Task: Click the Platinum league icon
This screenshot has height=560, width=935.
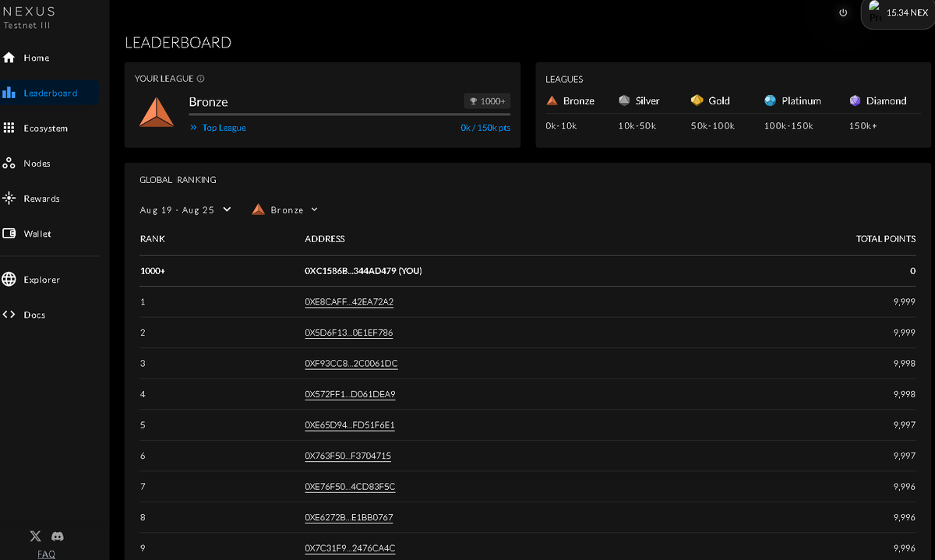Action: pos(770,100)
